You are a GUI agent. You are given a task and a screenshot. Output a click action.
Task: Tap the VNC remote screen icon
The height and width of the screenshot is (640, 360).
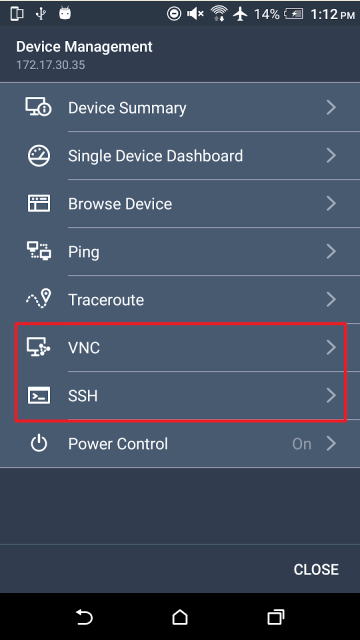pos(39,347)
